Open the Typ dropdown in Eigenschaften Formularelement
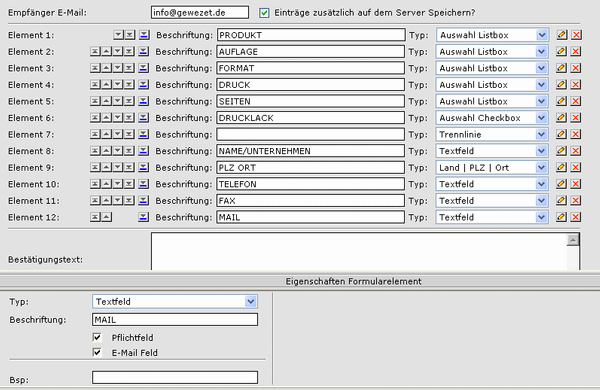 pyautogui.click(x=175, y=302)
